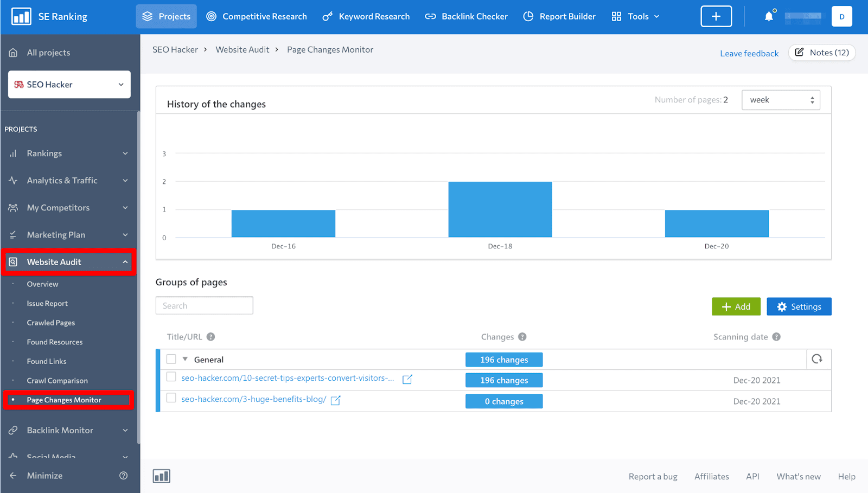Open the Crawled Pages submenu item

pos(51,323)
